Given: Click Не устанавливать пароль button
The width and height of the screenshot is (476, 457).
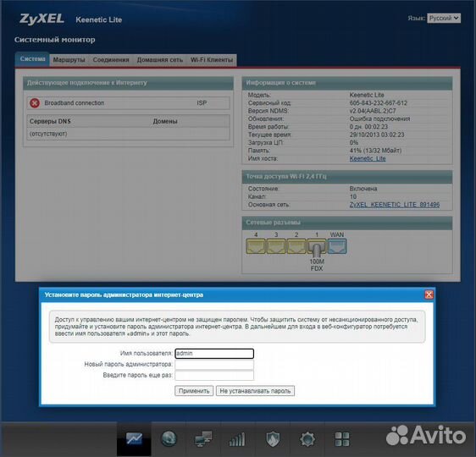Looking at the screenshot, I should point(255,391).
